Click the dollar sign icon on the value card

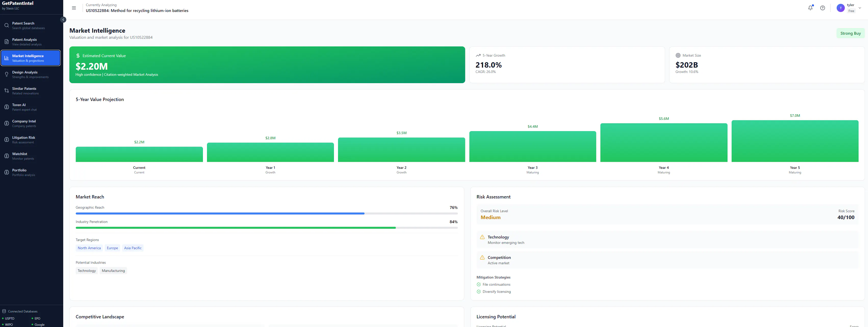pos(78,56)
